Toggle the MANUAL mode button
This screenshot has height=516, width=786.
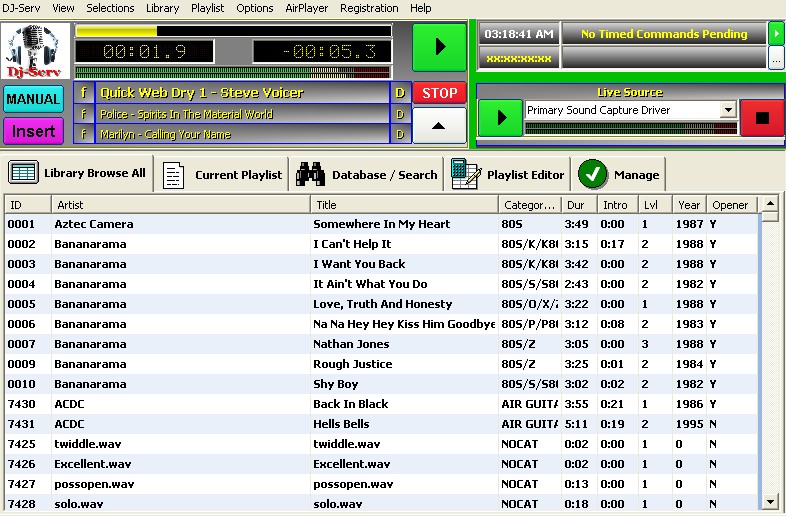pos(33,99)
